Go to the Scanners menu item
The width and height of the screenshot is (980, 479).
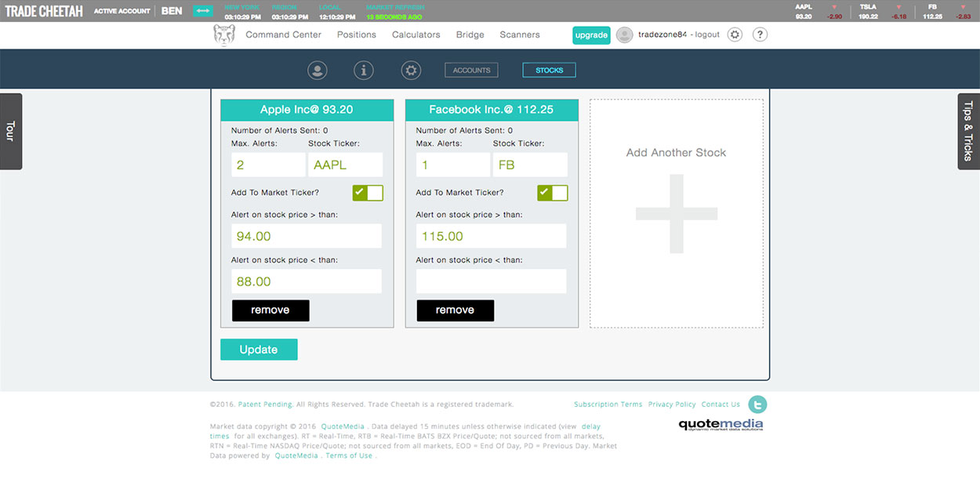click(x=519, y=34)
